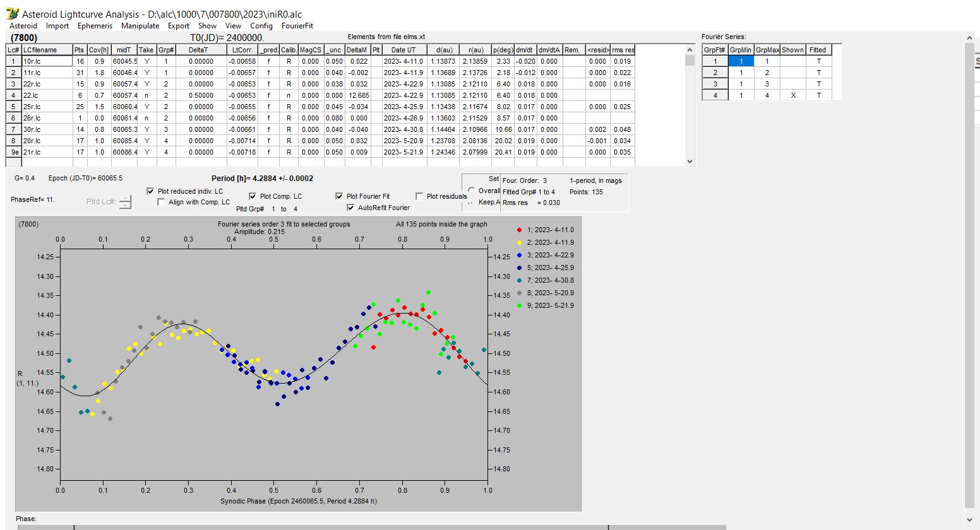This screenshot has width=980, height=530.
Task: Select LC filename cell 22r.lc
Action: click(47, 84)
